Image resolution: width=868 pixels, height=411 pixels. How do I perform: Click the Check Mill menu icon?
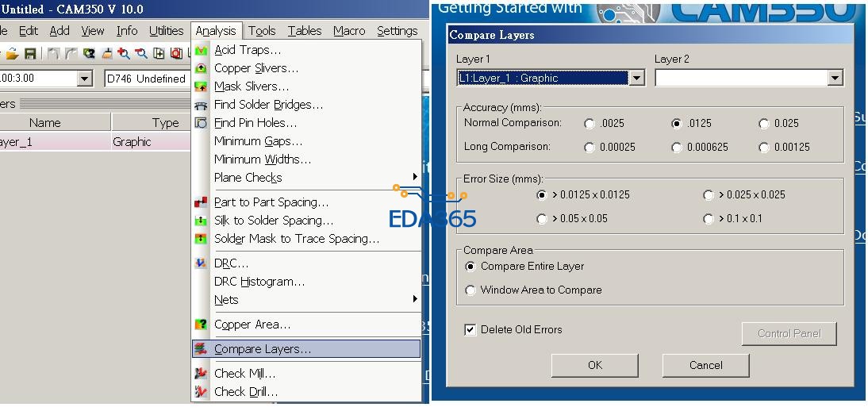pyautogui.click(x=202, y=374)
